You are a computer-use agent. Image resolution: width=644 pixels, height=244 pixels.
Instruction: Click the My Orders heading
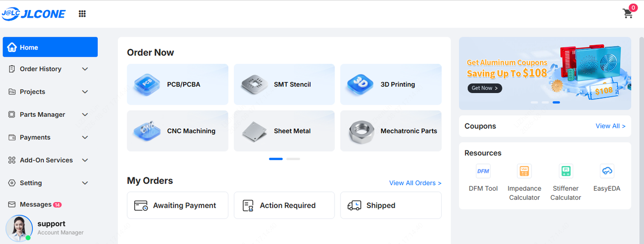(x=150, y=181)
